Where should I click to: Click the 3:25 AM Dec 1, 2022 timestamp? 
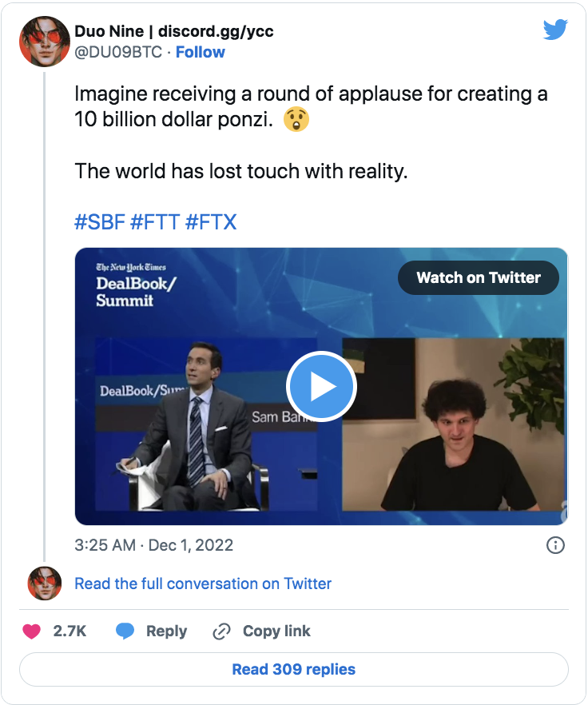tap(153, 545)
